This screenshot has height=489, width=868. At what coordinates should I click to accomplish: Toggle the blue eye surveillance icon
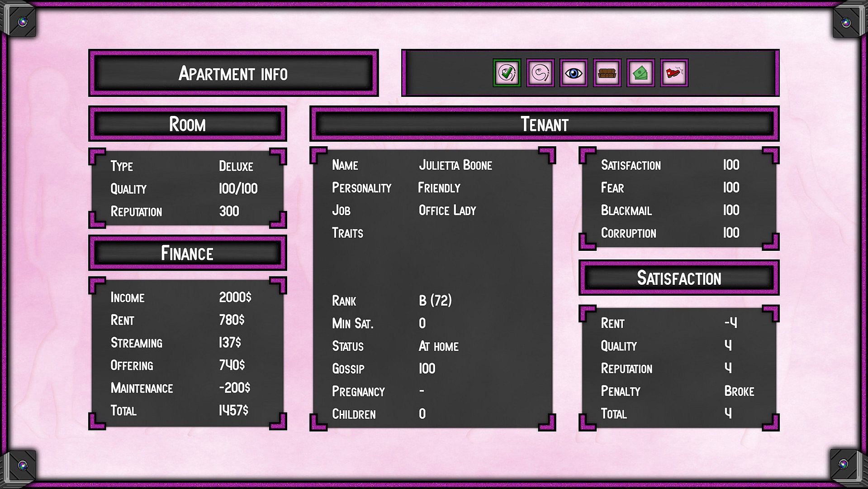pos(574,73)
